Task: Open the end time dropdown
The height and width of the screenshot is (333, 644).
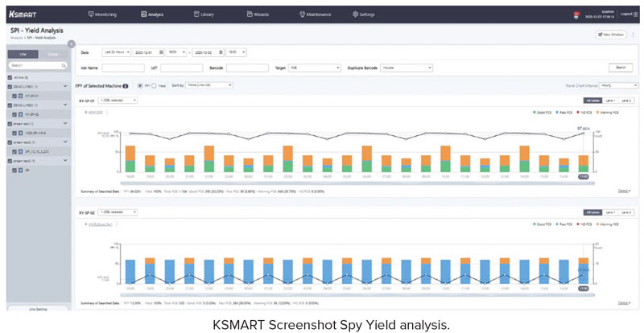Action: (236, 52)
